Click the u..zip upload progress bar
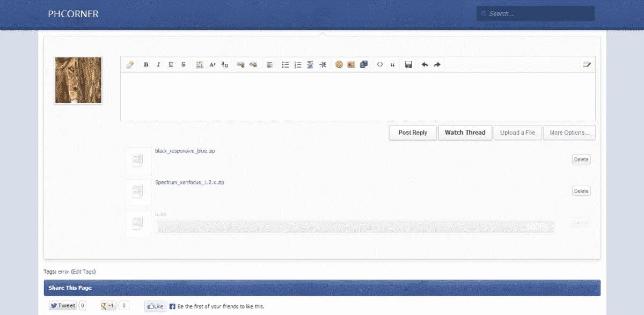The width and height of the screenshot is (644, 315). 355,226
